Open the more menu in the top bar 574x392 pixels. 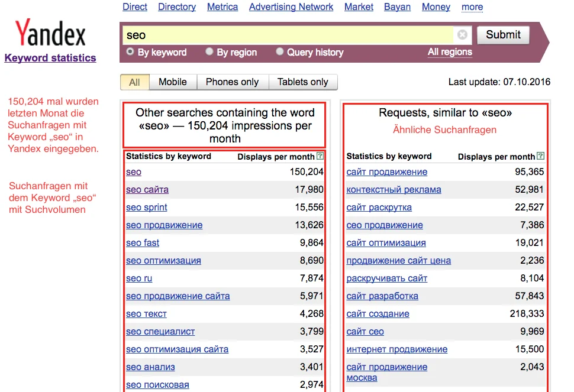[x=472, y=7]
